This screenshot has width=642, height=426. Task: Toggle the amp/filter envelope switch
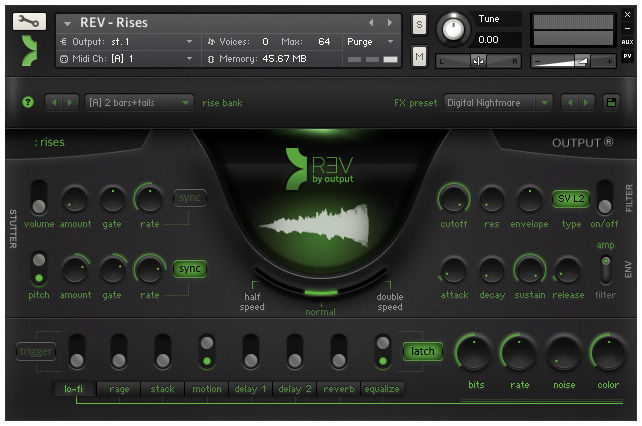(x=606, y=270)
